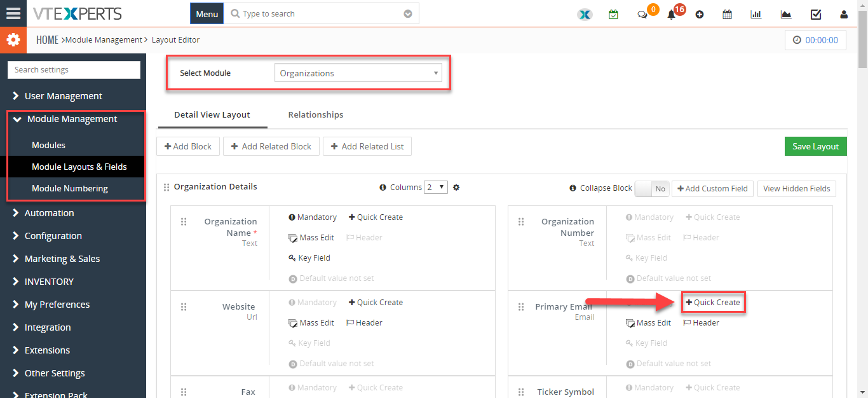Toggle Mandatory for Organization Name
The image size is (868, 398).
313,217
